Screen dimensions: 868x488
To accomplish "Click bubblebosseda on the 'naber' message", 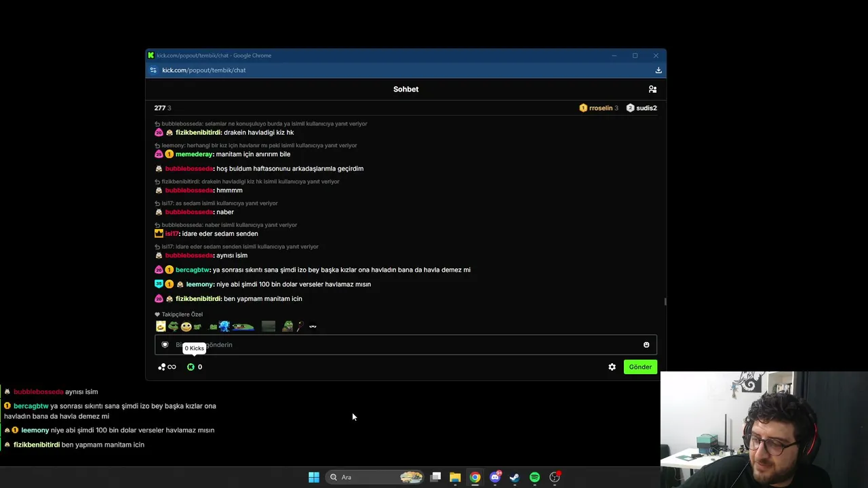I will (x=189, y=212).
